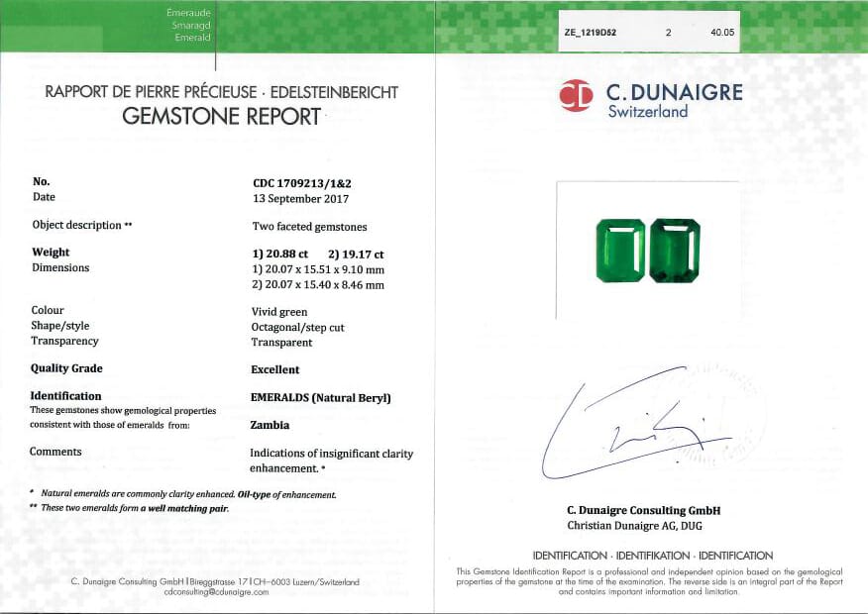Click the 'Smaragd' header word
Viewport: 868px width, 614px height.
(x=190, y=26)
